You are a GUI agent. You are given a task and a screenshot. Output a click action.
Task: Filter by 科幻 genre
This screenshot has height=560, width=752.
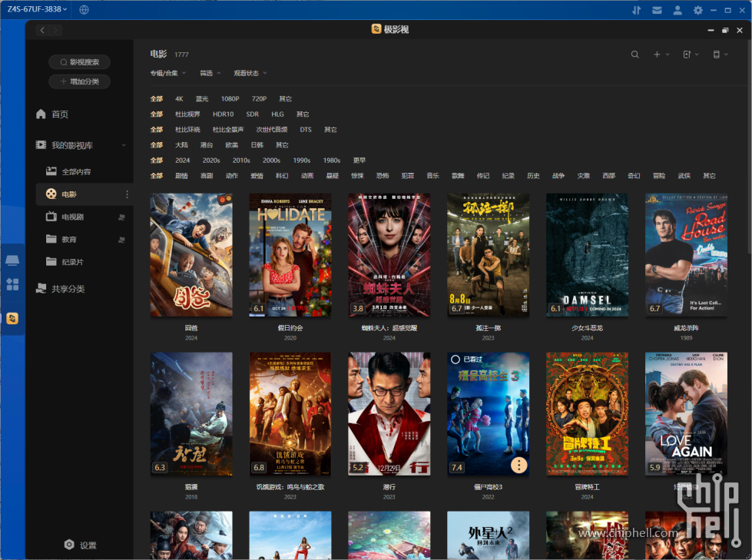tap(282, 175)
